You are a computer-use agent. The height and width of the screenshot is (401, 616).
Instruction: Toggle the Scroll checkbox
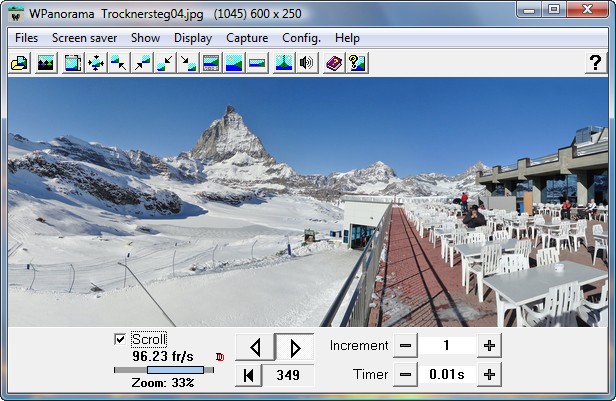click(x=120, y=339)
